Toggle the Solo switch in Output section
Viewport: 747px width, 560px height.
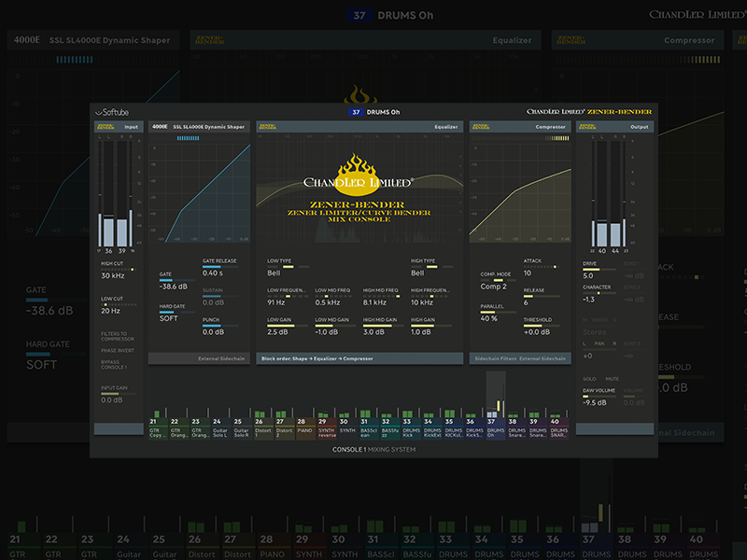pyautogui.click(x=589, y=379)
